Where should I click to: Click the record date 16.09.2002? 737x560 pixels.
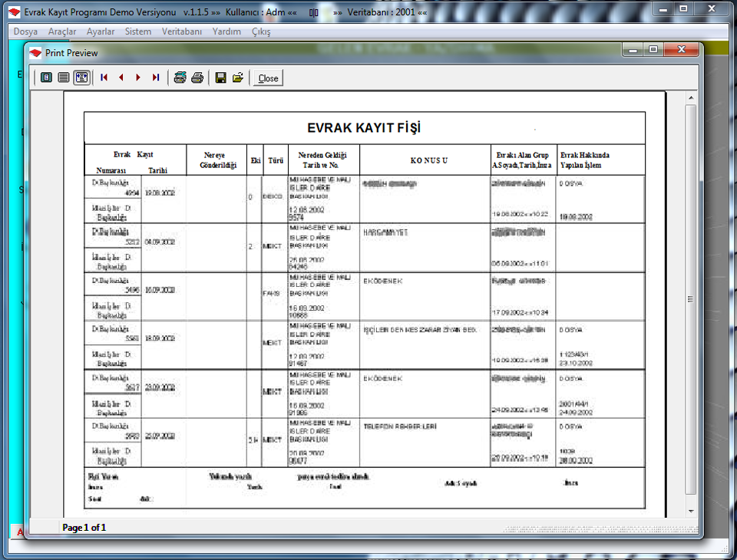(160, 290)
